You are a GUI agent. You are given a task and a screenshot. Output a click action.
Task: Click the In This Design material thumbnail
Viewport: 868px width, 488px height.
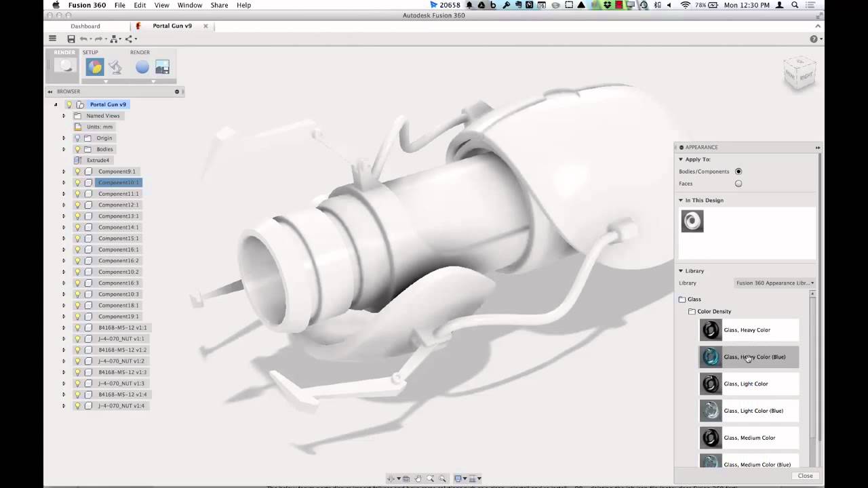[x=692, y=221]
